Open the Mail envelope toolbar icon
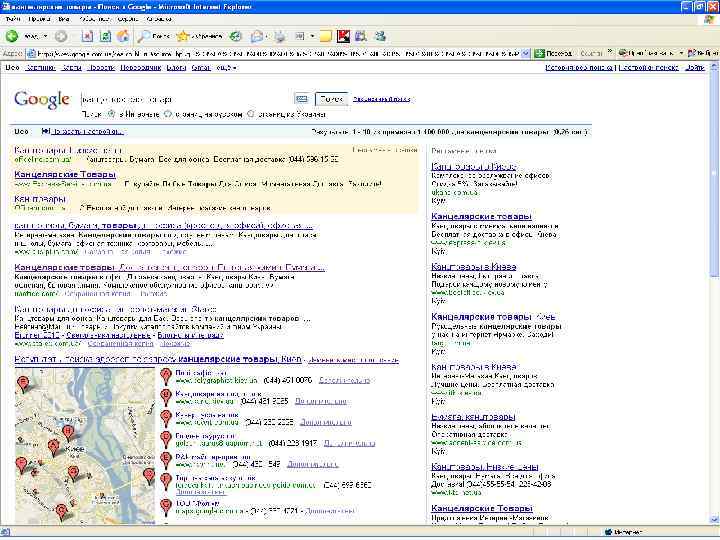 pos(257,36)
